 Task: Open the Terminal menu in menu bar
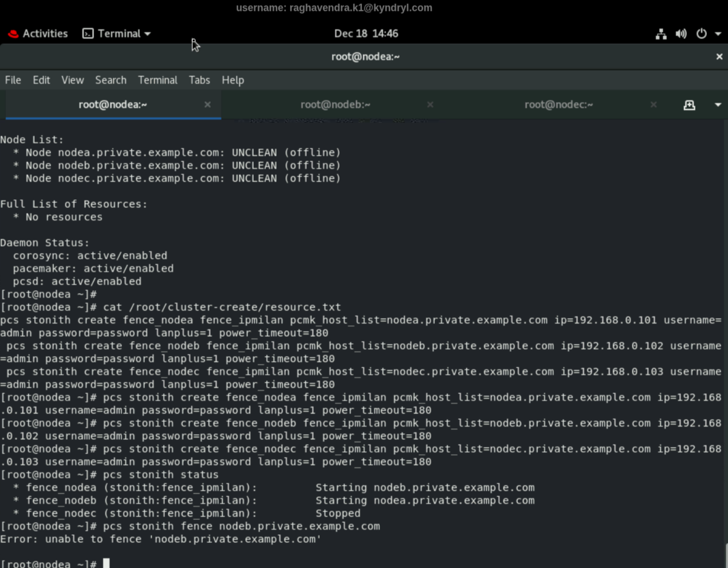click(x=158, y=80)
